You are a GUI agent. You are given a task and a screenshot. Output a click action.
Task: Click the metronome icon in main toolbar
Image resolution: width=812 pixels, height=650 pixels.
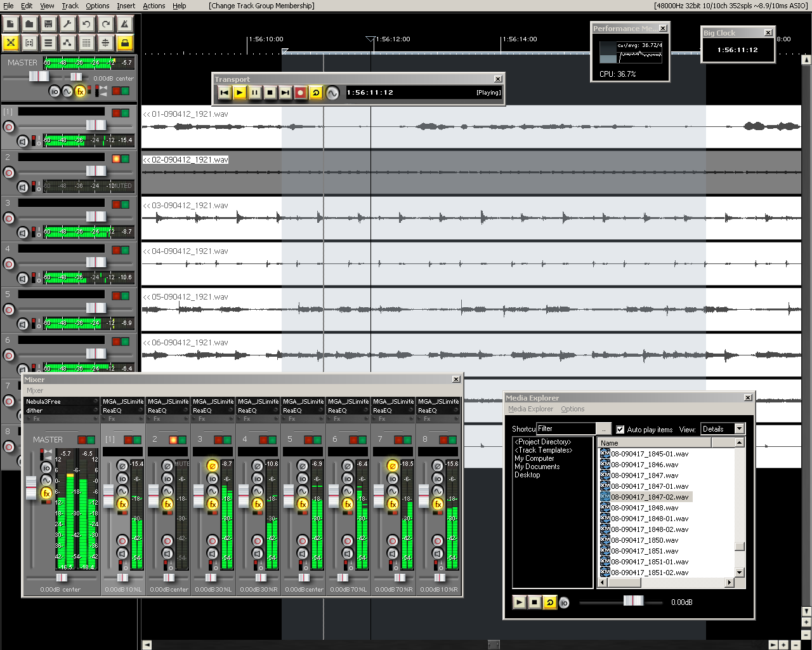(x=125, y=24)
